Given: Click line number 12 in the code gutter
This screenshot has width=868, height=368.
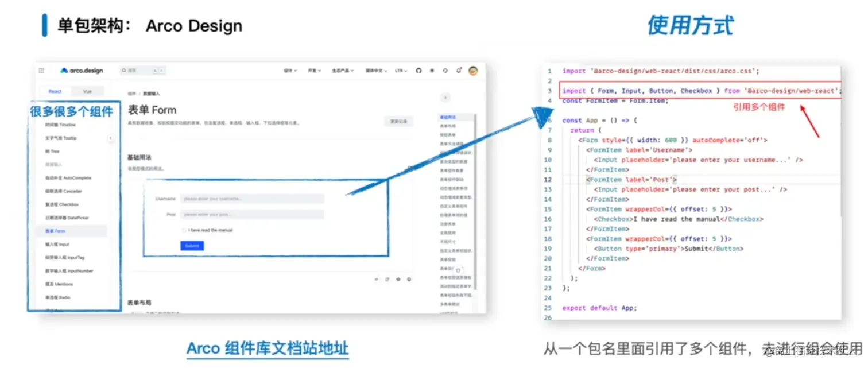Looking at the screenshot, I should coord(549,180).
